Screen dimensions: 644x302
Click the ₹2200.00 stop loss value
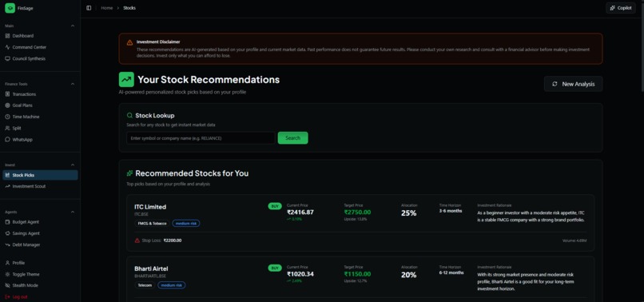pyautogui.click(x=173, y=240)
